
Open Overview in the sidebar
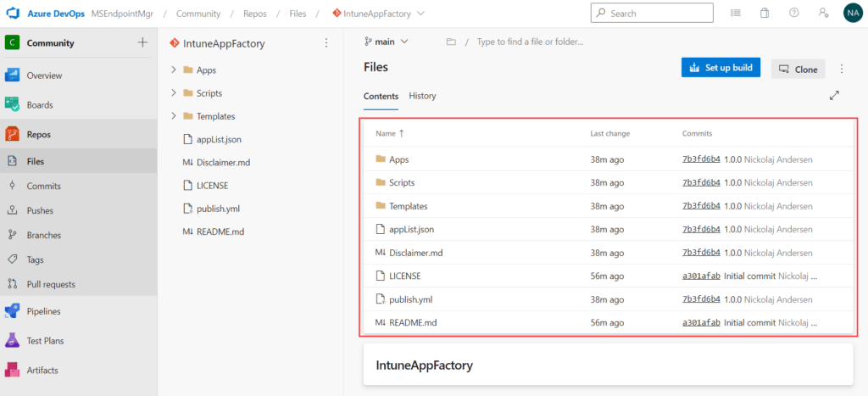click(78, 75)
